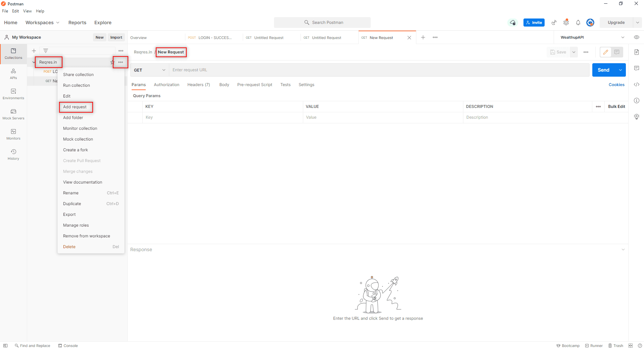Viewport: 644px width, 349px height.
Task: Star the Reqres.in collection
Action: [x=112, y=62]
